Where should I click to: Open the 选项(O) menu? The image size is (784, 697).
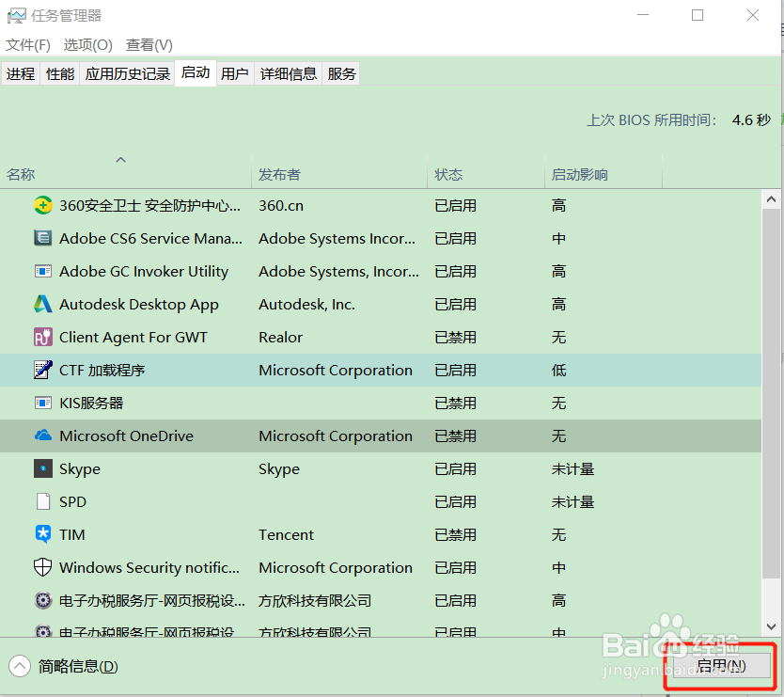88,45
